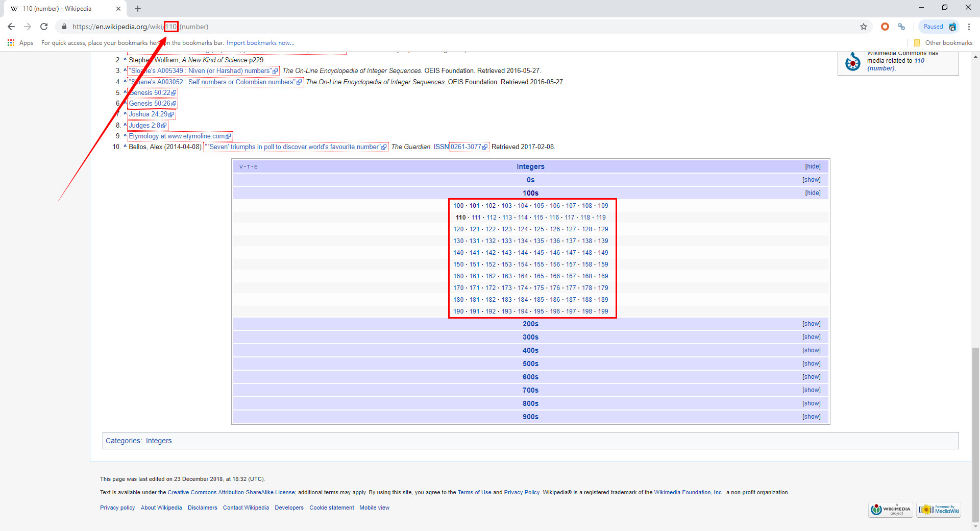The image size is (980, 531).
Task: Open the Mobile view footer link
Action: click(374, 508)
